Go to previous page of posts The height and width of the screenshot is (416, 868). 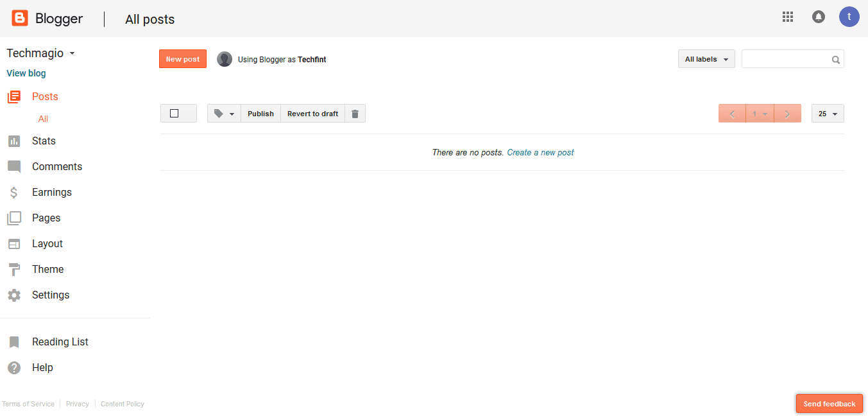[x=732, y=114]
